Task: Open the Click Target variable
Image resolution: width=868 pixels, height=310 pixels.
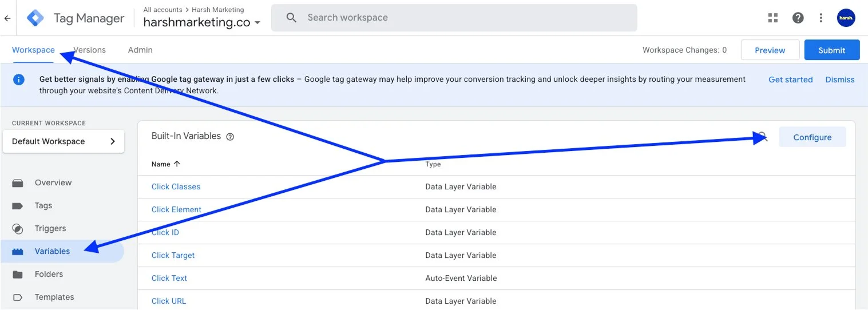Action: tap(173, 255)
